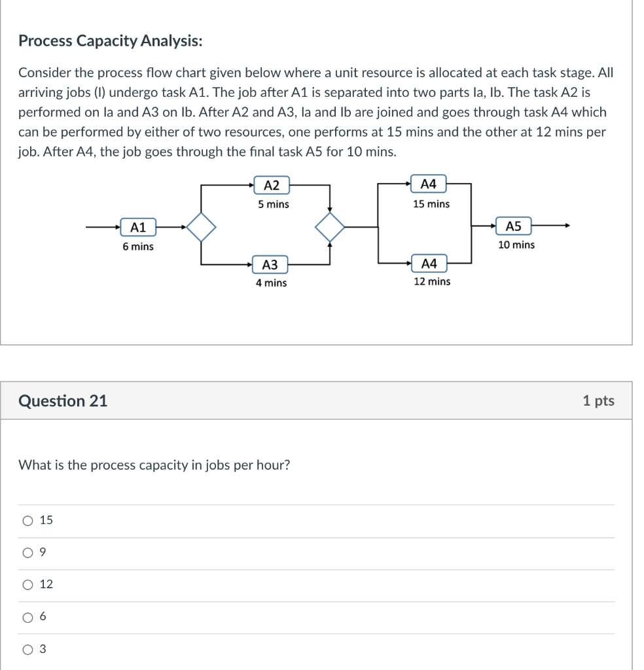Select the A2 task node labeled 5 mins

[270, 185]
